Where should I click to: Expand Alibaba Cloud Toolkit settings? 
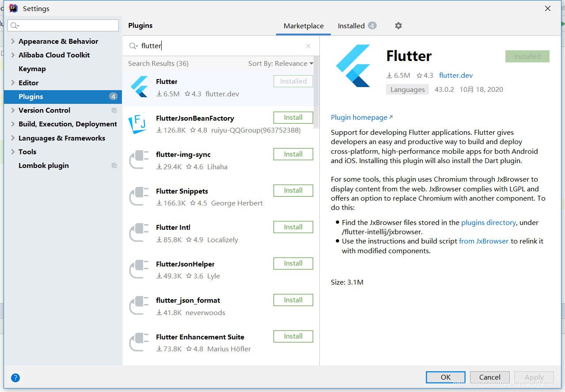coord(12,55)
